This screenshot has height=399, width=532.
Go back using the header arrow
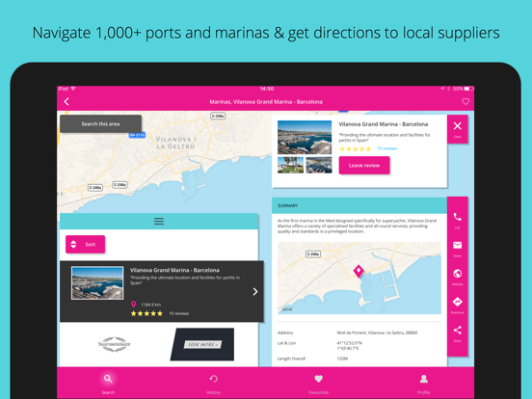click(x=66, y=101)
